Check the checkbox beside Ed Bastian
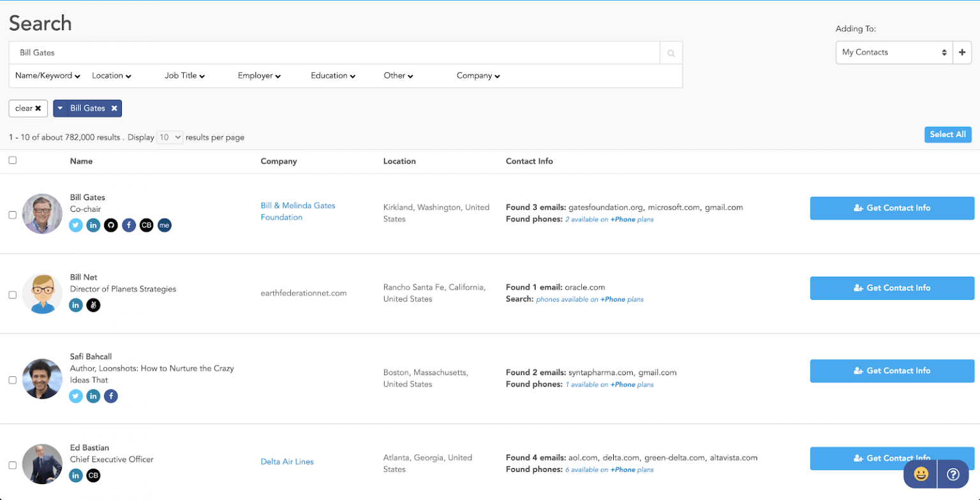980x500 pixels. pyautogui.click(x=12, y=464)
